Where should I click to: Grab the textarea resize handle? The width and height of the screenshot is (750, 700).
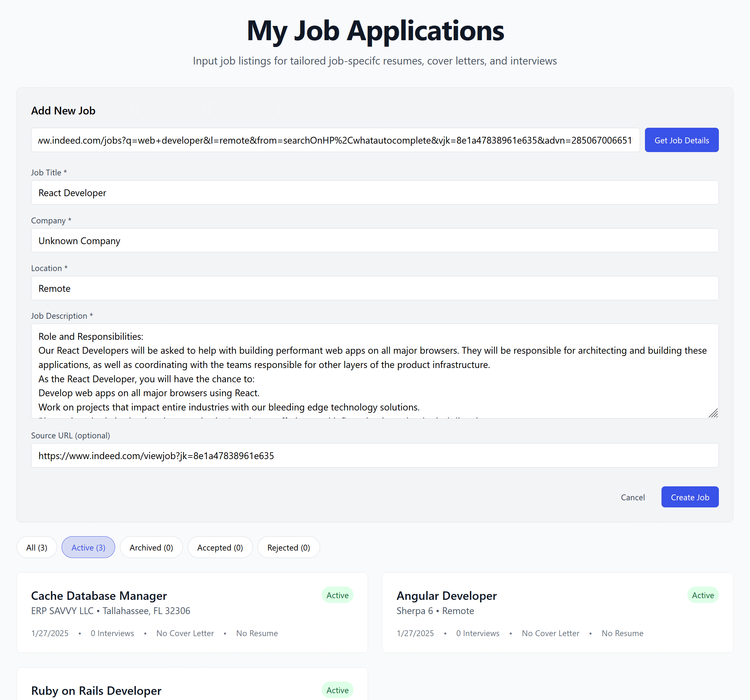[713, 413]
